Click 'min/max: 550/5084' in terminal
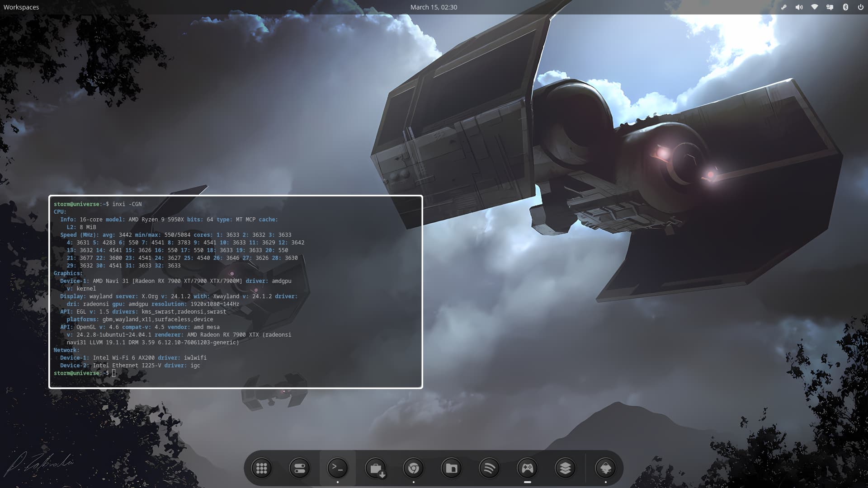This screenshot has height=488, width=868. 163,235
